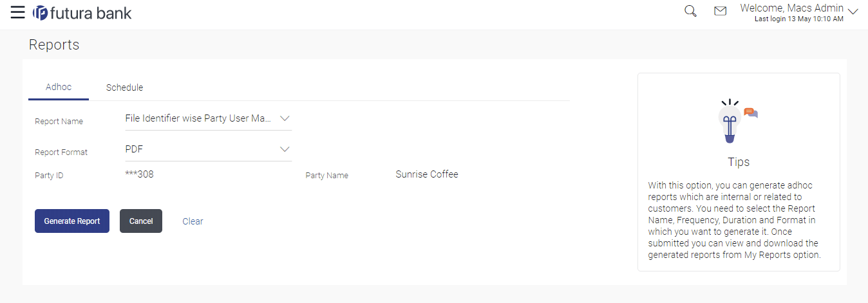Expand the user profile chevron

pyautogui.click(x=853, y=12)
